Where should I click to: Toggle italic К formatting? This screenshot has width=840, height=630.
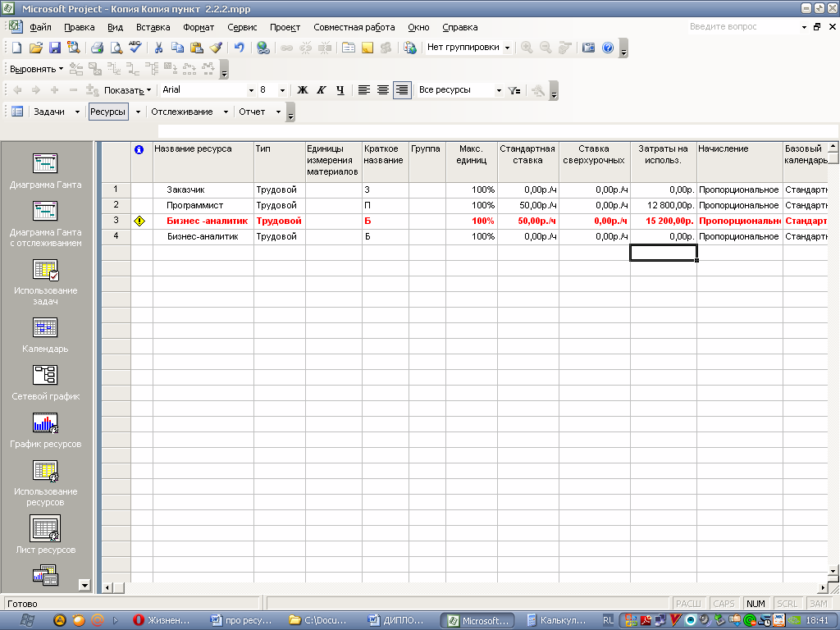322,90
